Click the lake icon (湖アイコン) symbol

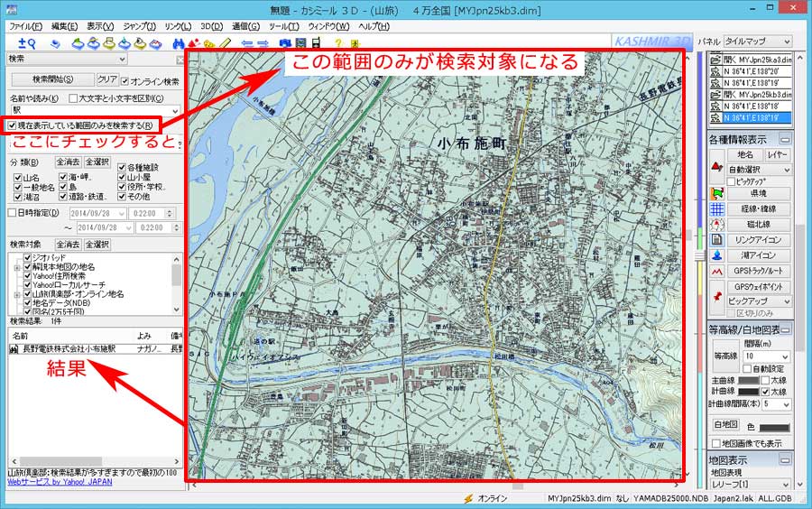(717, 255)
